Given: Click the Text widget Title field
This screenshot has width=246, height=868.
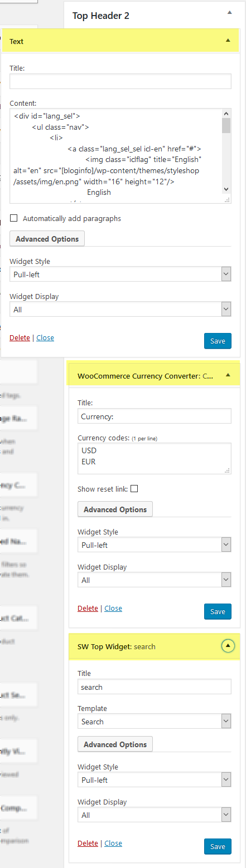Looking at the screenshot, I should (120, 81).
